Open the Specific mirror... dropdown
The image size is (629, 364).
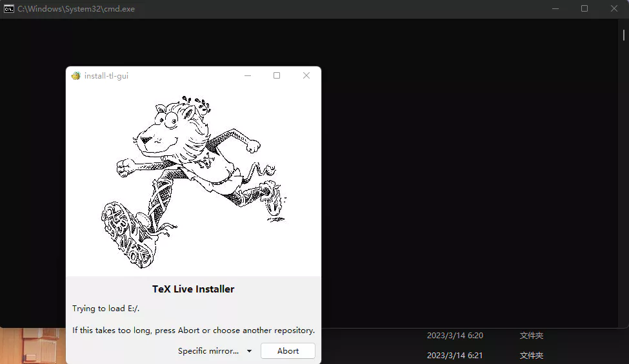pyautogui.click(x=215, y=350)
